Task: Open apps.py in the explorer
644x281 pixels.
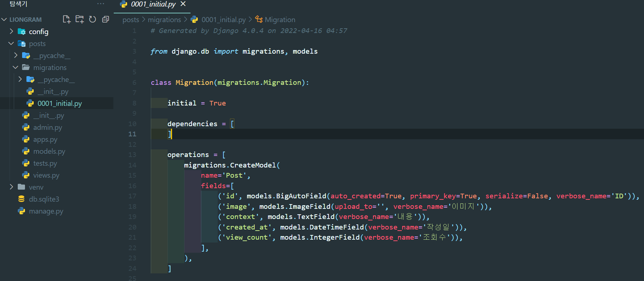Action: tap(57, 139)
